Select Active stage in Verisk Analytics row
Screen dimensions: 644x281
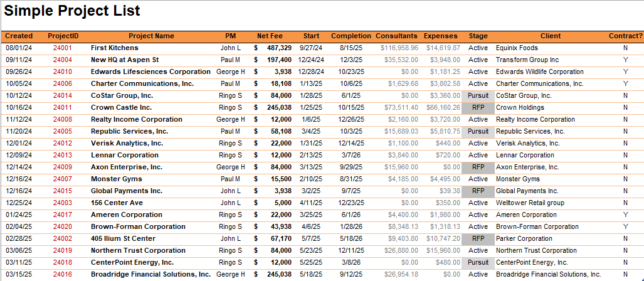click(478, 144)
